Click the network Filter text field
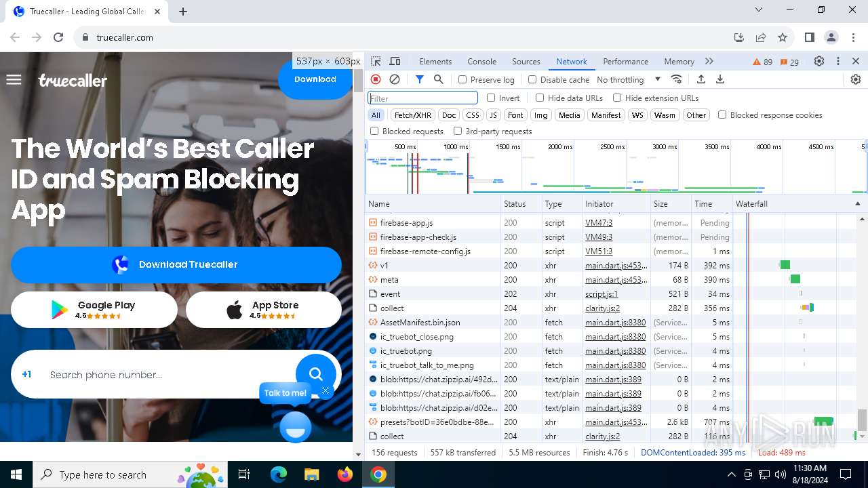Screen dimensions: 868x488 tap(422, 98)
